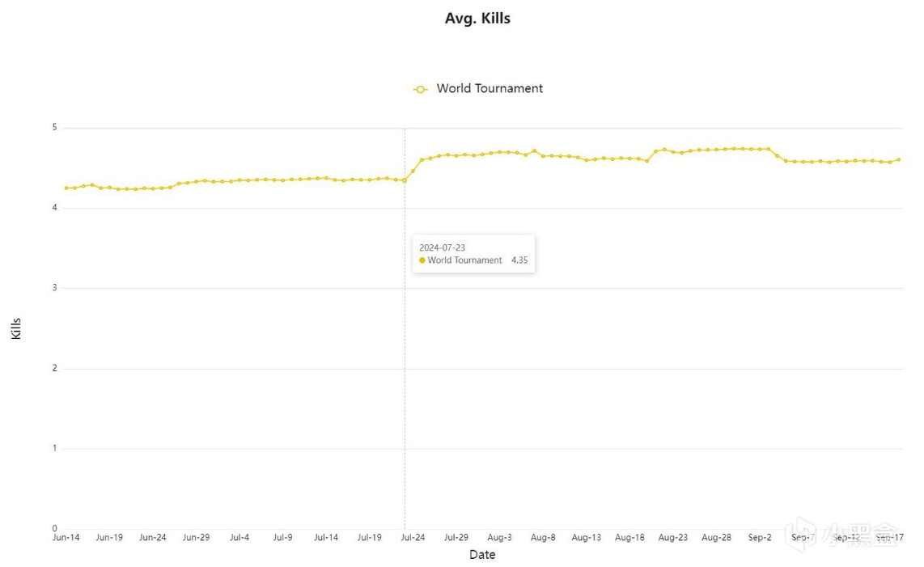
Task: Select the last data point of the line
Action: click(898, 159)
